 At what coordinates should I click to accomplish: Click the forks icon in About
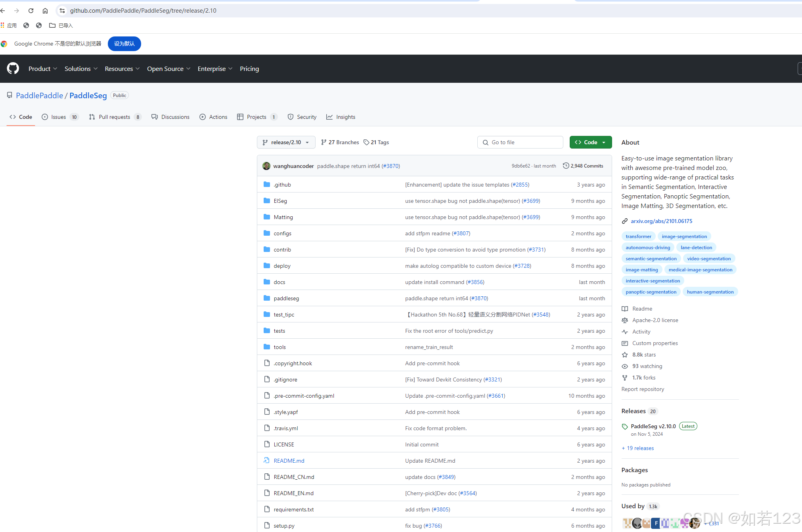click(625, 378)
